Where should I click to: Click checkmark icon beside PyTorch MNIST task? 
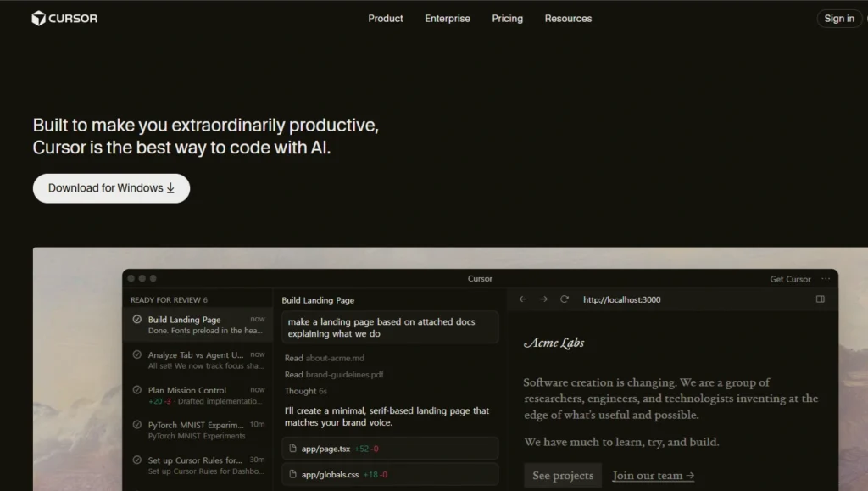click(x=136, y=425)
